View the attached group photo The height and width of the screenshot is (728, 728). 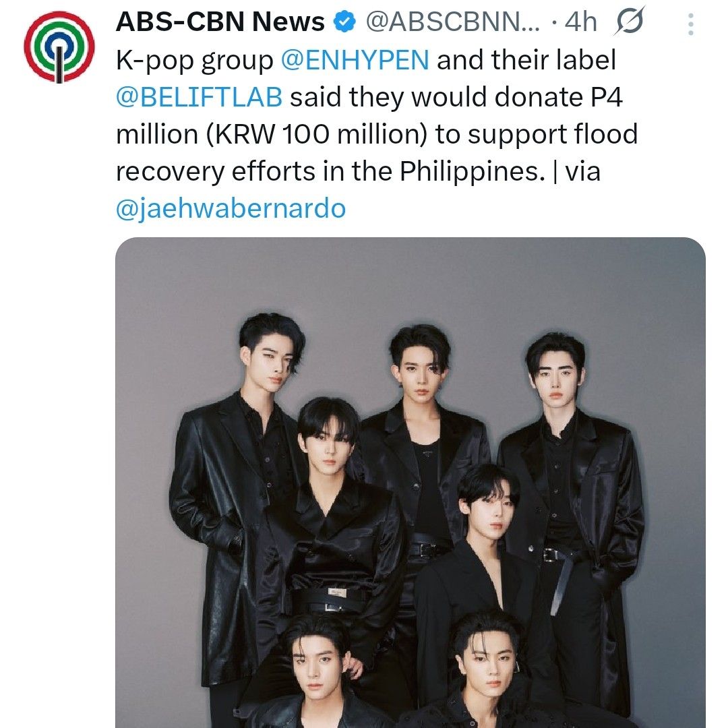[411, 483]
